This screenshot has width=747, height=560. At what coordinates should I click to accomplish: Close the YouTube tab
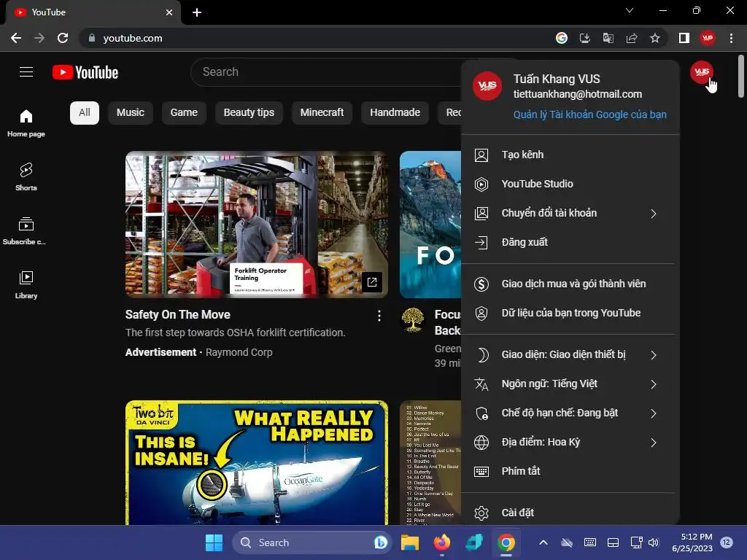[169, 12]
